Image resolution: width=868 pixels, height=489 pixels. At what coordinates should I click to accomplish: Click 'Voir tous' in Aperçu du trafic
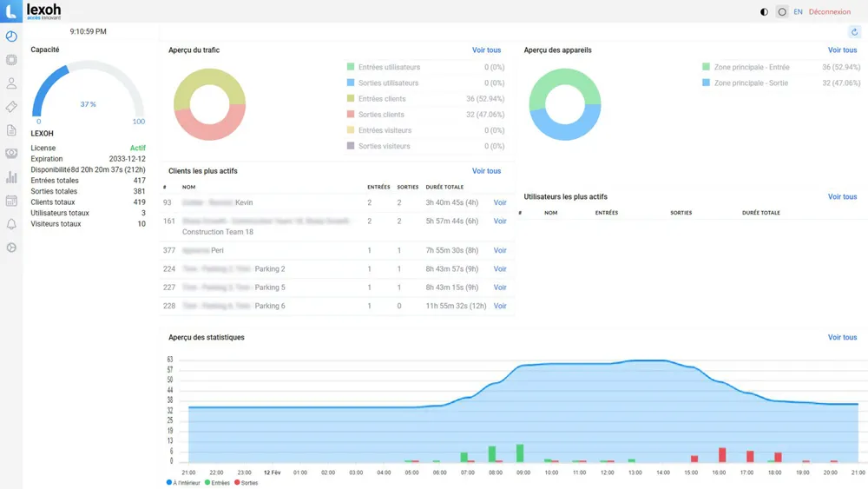(486, 50)
